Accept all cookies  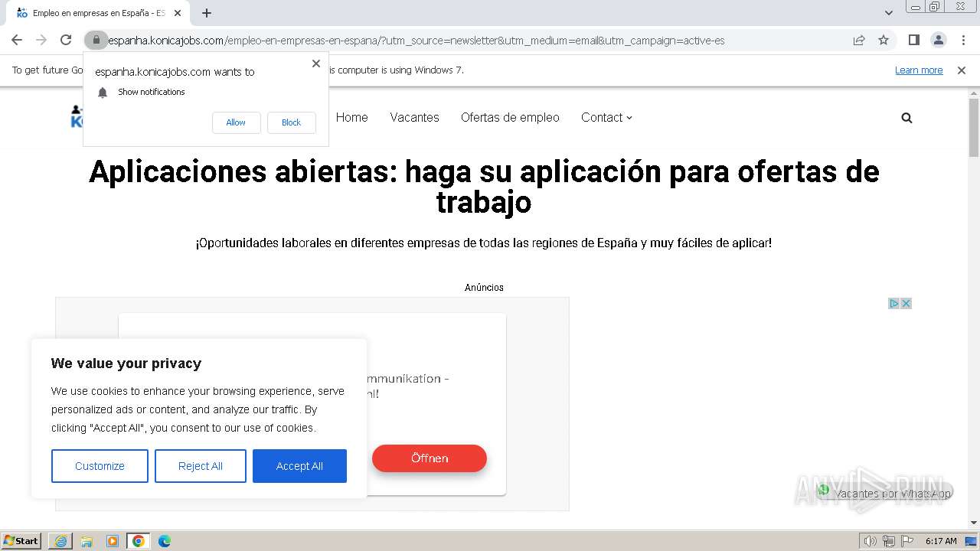(299, 466)
